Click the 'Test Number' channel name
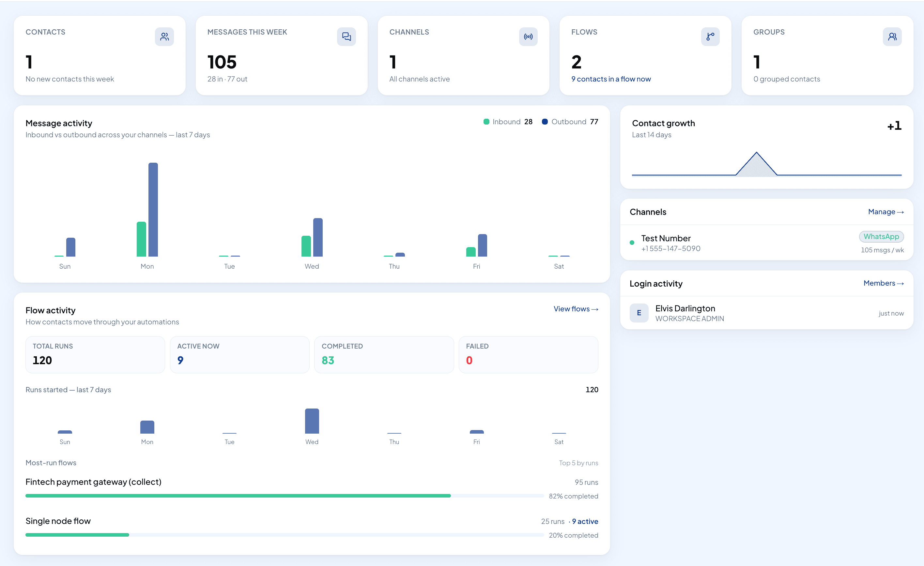 tap(666, 238)
